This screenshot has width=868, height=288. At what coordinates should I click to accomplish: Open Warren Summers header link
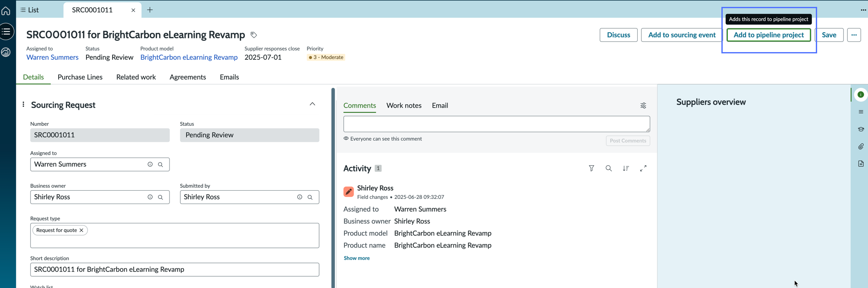[x=52, y=57]
